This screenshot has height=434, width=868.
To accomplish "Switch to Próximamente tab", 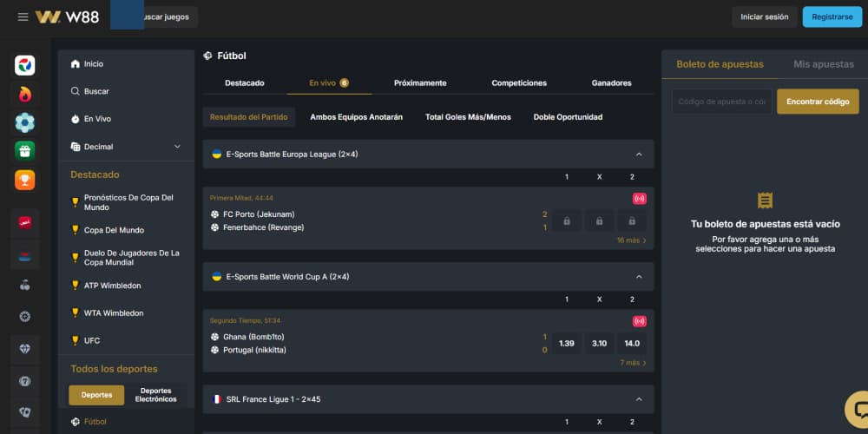I will 420,83.
